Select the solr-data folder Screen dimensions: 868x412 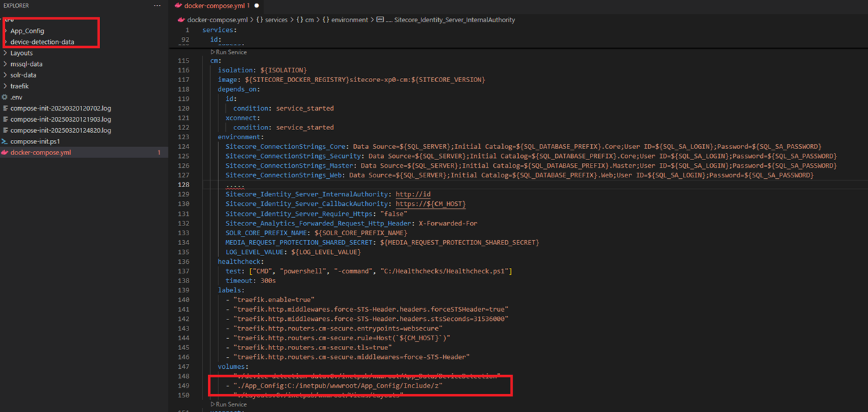23,75
